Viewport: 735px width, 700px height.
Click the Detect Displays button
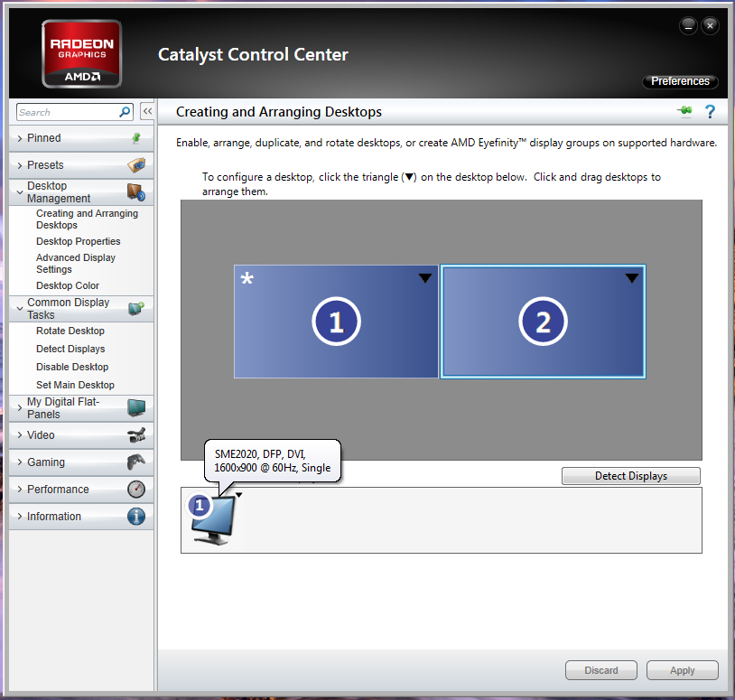click(x=631, y=476)
